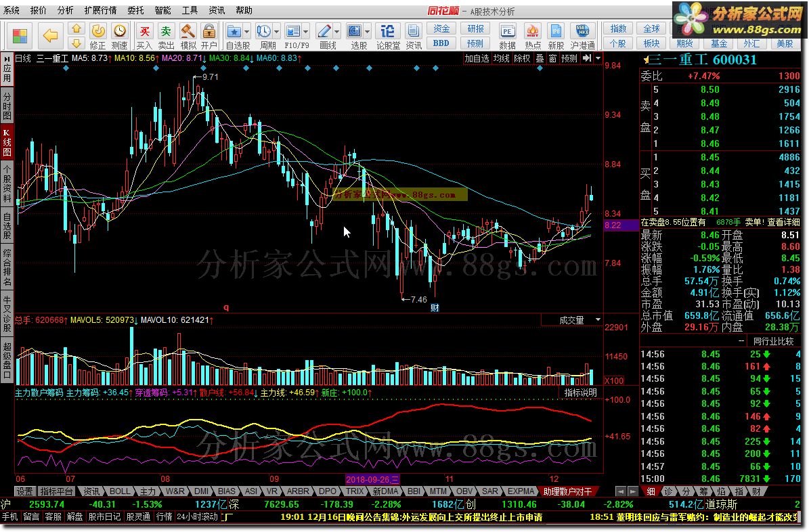The width and height of the screenshot is (809, 532).
Task: Select the EXPMA indicator tab
Action: [x=521, y=491]
